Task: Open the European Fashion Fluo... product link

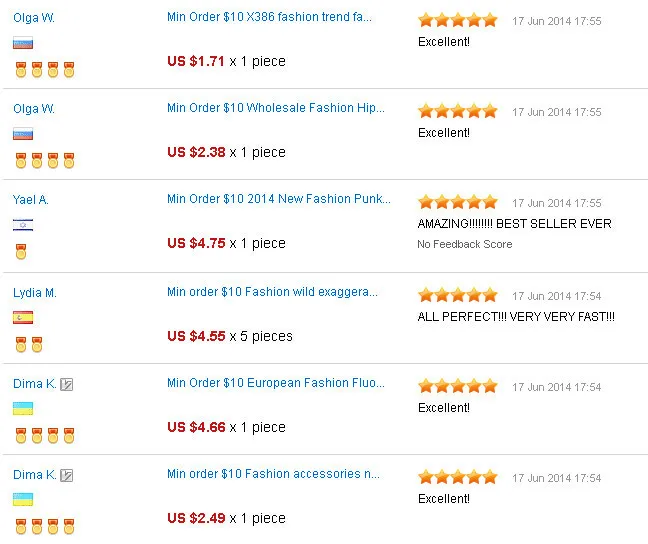Action: 272,383
